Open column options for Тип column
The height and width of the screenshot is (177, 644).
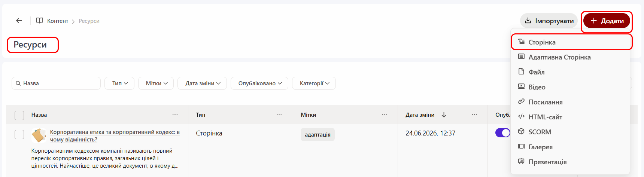click(x=280, y=115)
